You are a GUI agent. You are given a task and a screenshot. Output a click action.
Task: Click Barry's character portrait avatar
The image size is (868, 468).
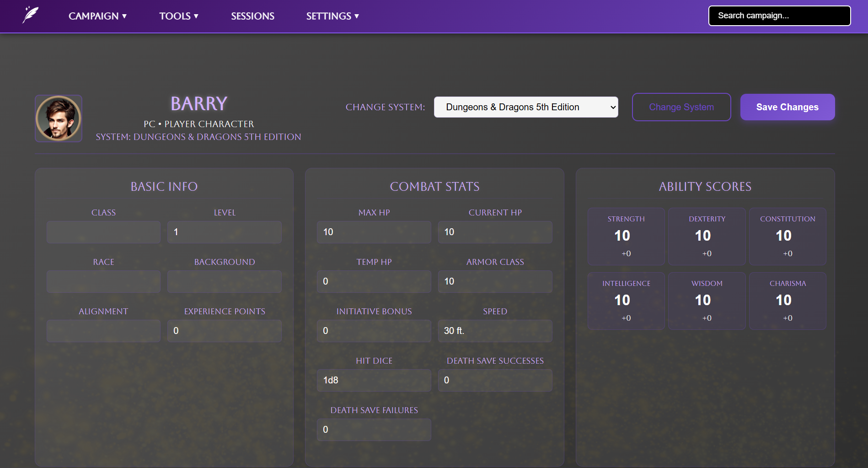(x=59, y=118)
